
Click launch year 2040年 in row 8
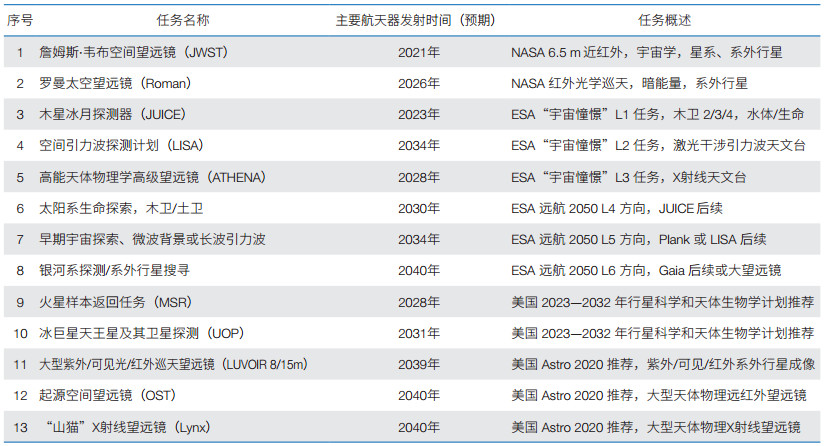(419, 270)
